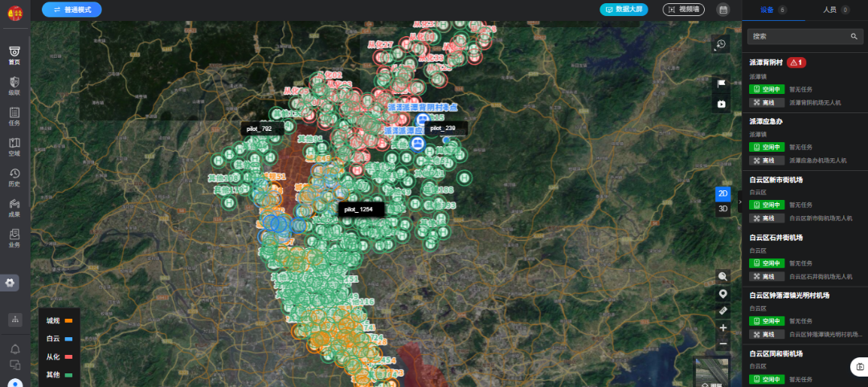Click the settings gear in left sidebar

(10, 283)
